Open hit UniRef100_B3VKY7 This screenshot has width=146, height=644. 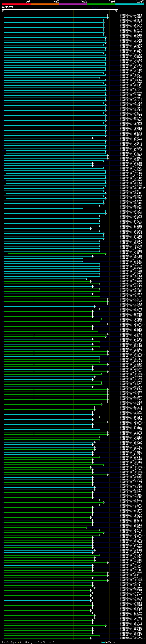[x=131, y=30]
